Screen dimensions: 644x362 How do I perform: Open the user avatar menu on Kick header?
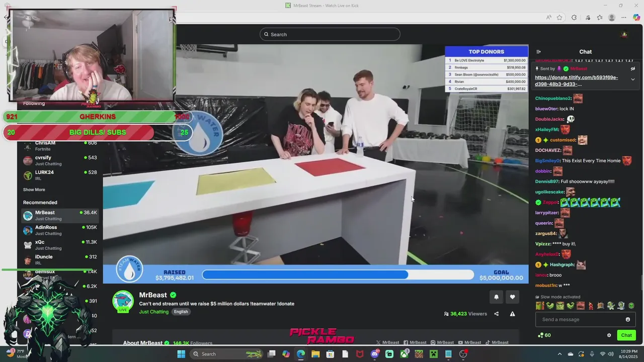pos(624,34)
